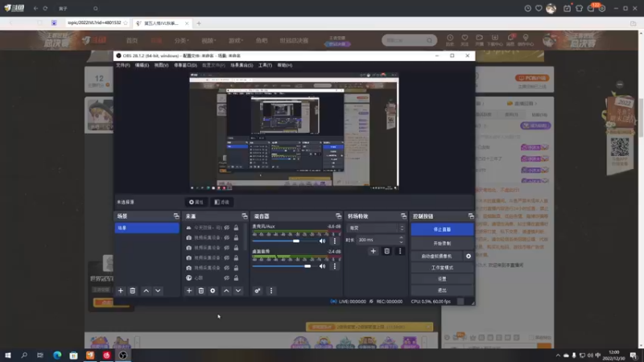This screenshot has height=362, width=644.
Task: Open the 帮助(H) menu
Action: (285, 65)
